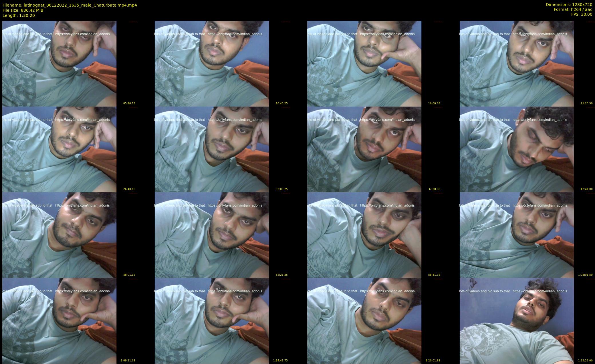Click the 48:01.13 frame thumbnail
This screenshot has width=595, height=364.
(x=59, y=235)
